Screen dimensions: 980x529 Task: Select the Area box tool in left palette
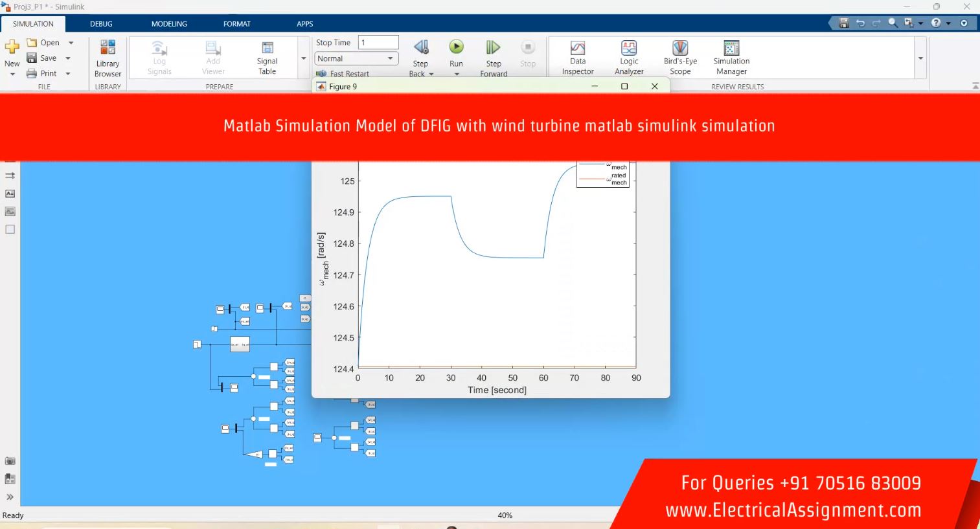[10, 229]
